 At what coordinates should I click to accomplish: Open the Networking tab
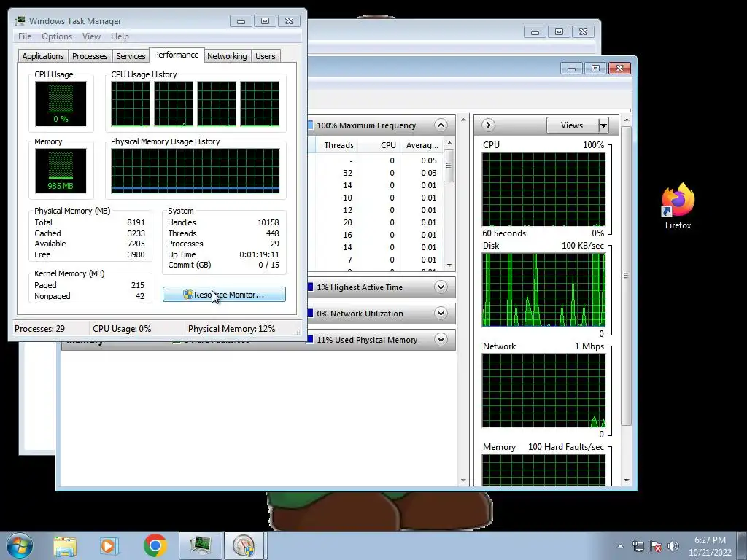tap(227, 56)
